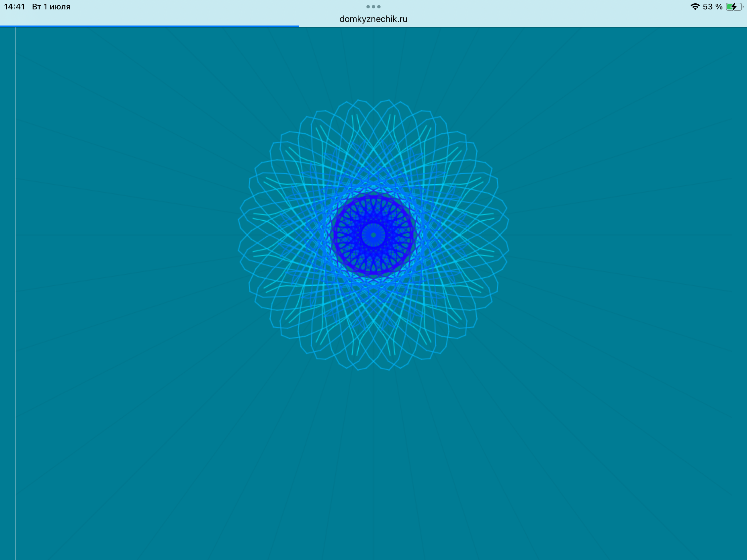Tap the battery charging icon
This screenshot has width=747, height=560.
pyautogui.click(x=734, y=7)
